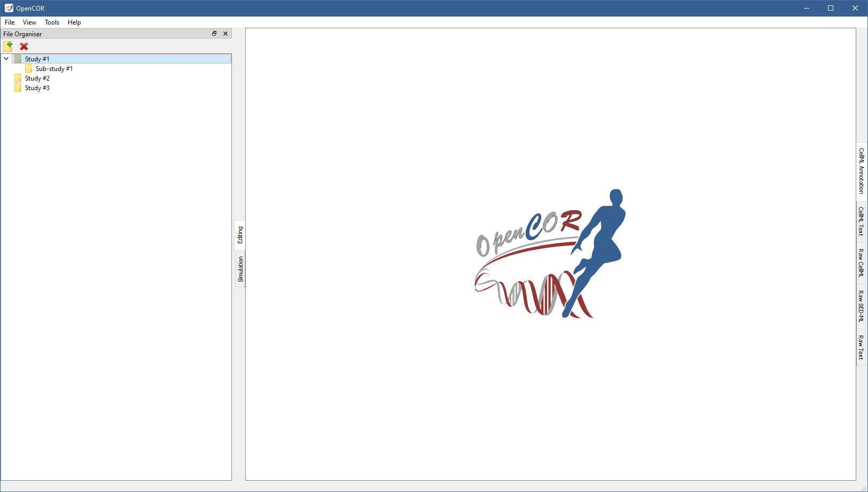Click the Study #3 folder icon
Image resolution: width=868 pixels, height=492 pixels.
18,88
